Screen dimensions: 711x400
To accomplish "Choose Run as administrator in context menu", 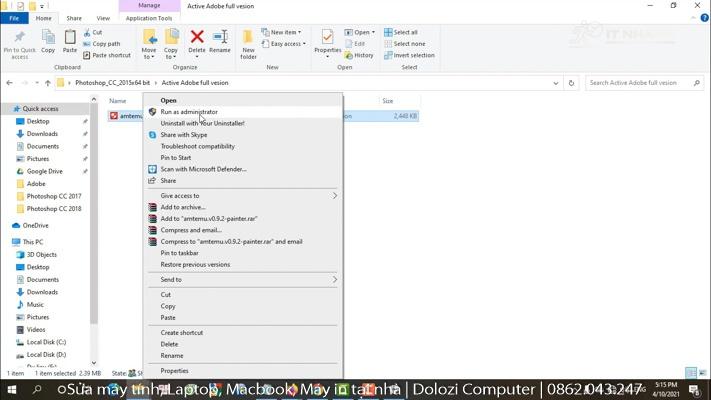I will [189, 112].
